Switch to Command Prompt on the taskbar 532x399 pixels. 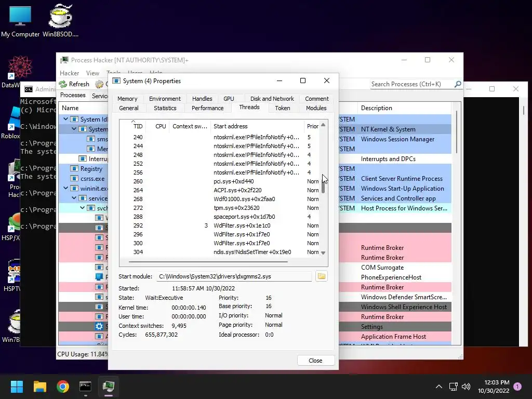click(x=85, y=387)
